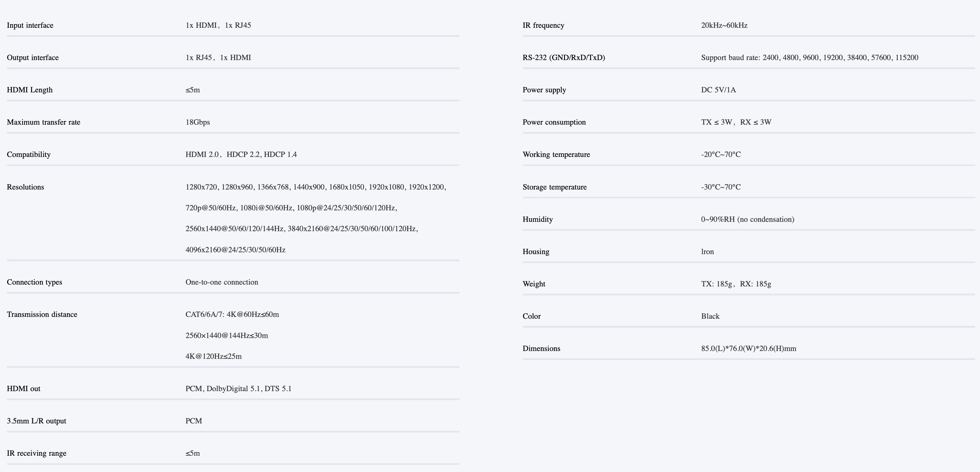
Task: Select the DC 5V/1A power supply value
Action: coord(719,90)
